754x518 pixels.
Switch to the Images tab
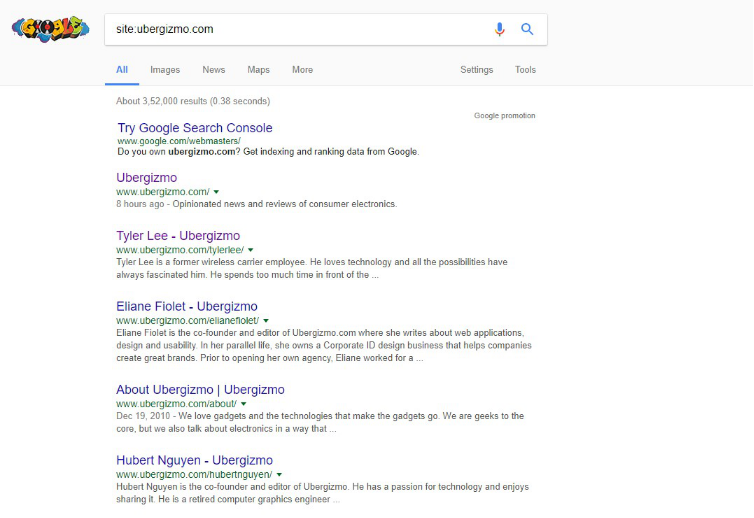pyautogui.click(x=165, y=70)
